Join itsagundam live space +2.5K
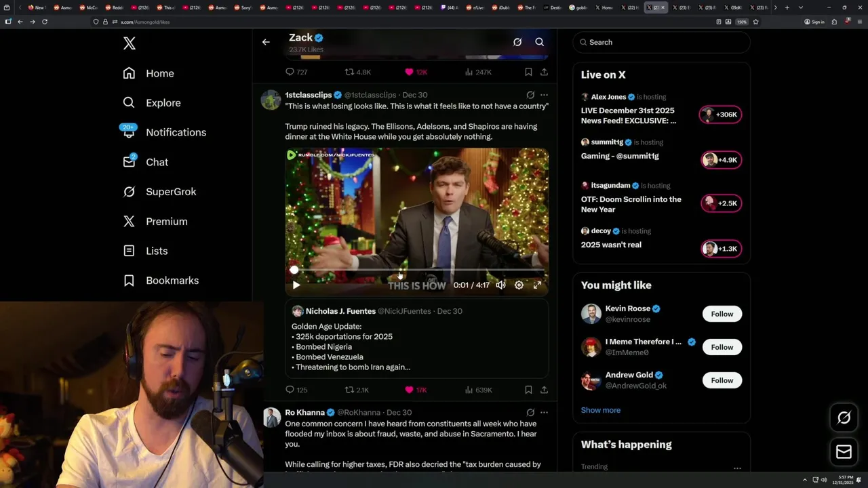 pyautogui.click(x=721, y=203)
